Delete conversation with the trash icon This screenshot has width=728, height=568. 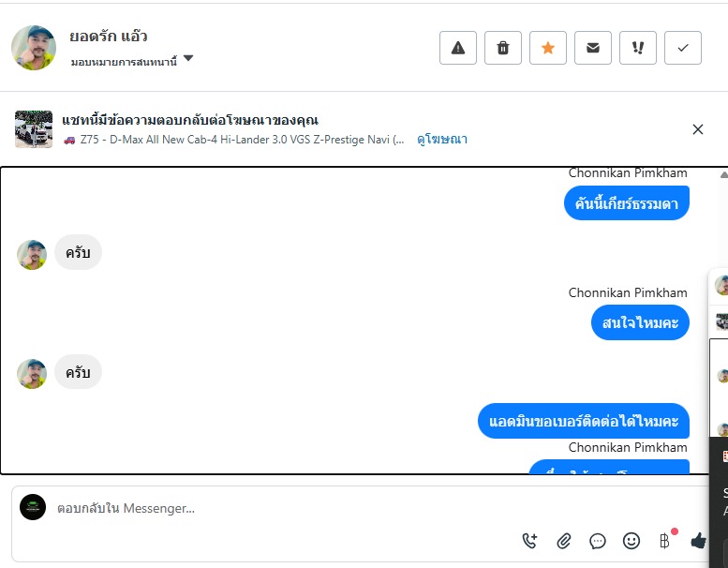point(503,48)
